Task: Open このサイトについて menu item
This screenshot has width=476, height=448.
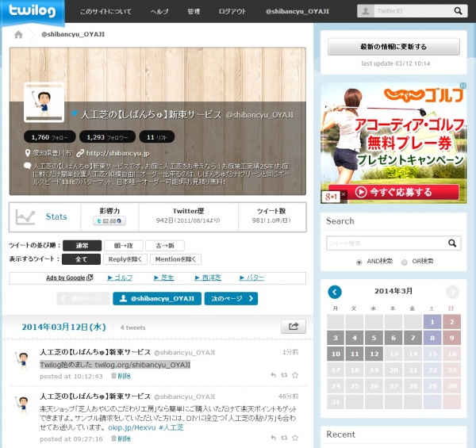Action: pos(106,12)
